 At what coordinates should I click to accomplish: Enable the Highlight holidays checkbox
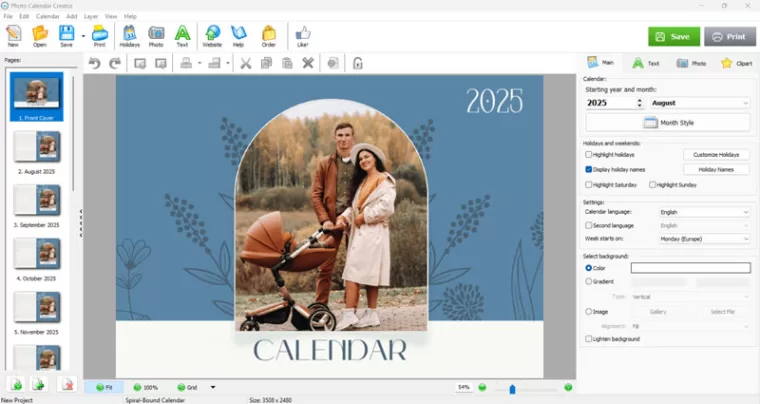[588, 155]
